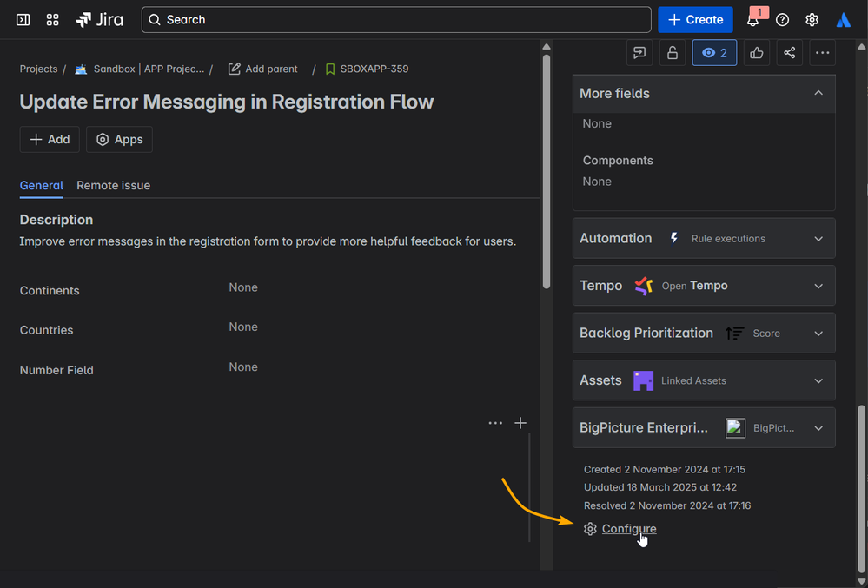Open the settings gear in top bar
This screenshot has width=868, height=588.
812,20
